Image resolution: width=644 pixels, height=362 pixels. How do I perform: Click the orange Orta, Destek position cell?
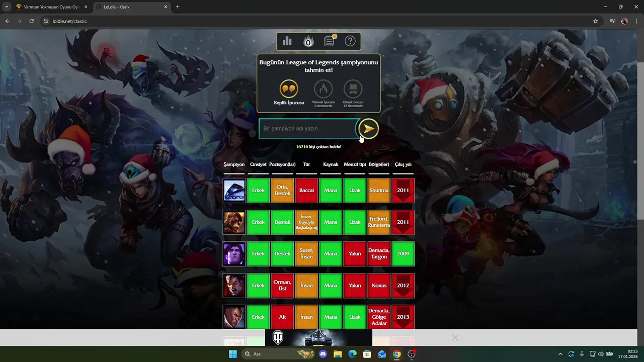click(x=282, y=191)
